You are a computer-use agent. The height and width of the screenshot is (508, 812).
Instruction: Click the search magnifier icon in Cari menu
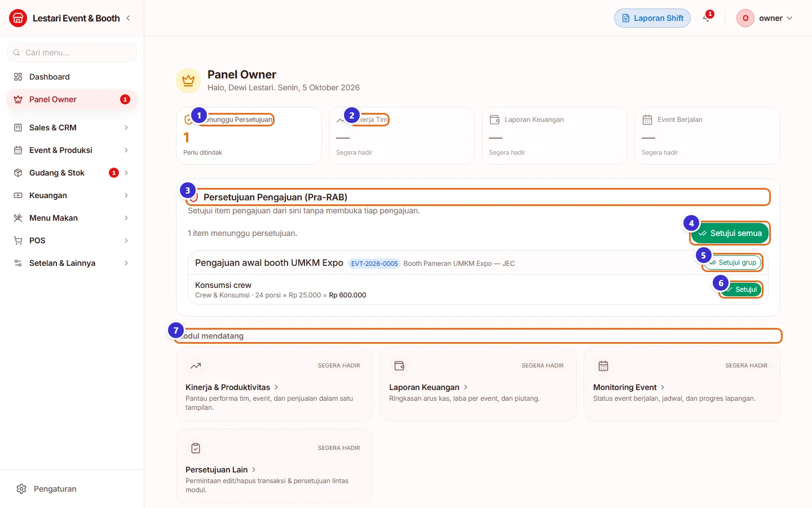coord(16,52)
